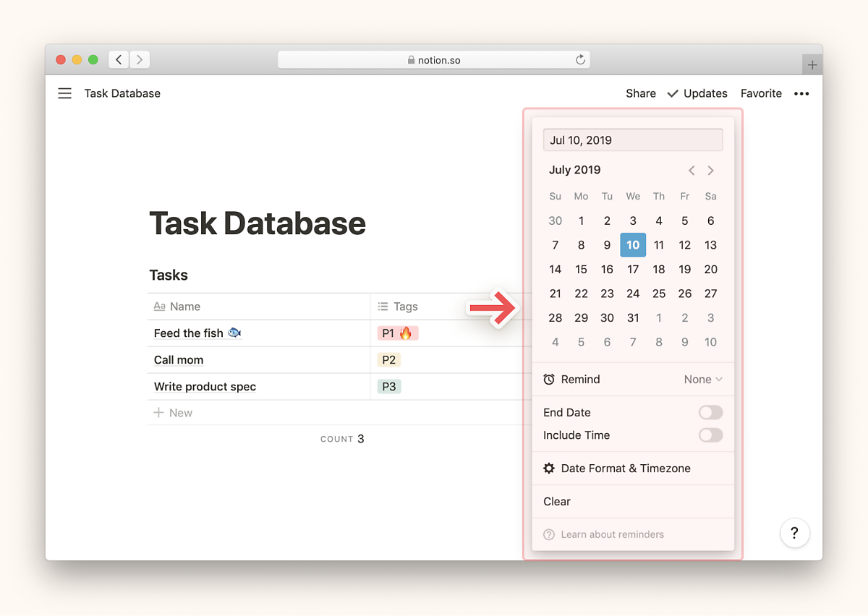
Task: Open the Learn about reminders link
Action: (612, 534)
